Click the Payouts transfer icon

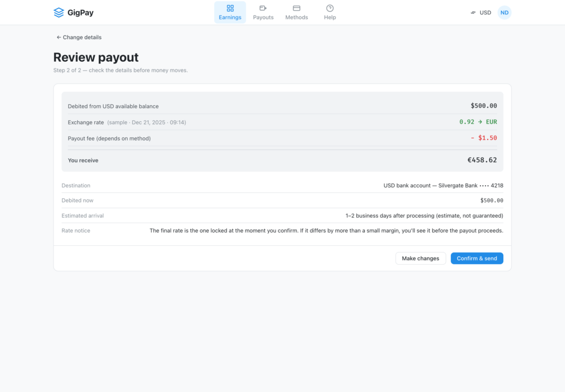[263, 8]
